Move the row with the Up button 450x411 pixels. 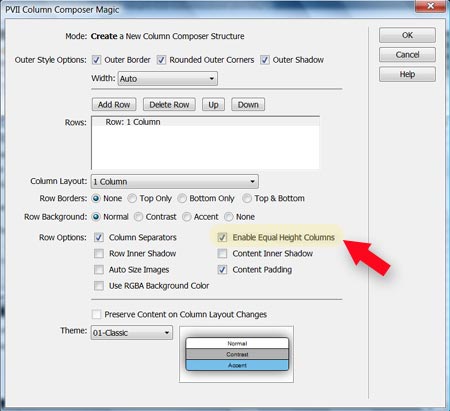[213, 105]
